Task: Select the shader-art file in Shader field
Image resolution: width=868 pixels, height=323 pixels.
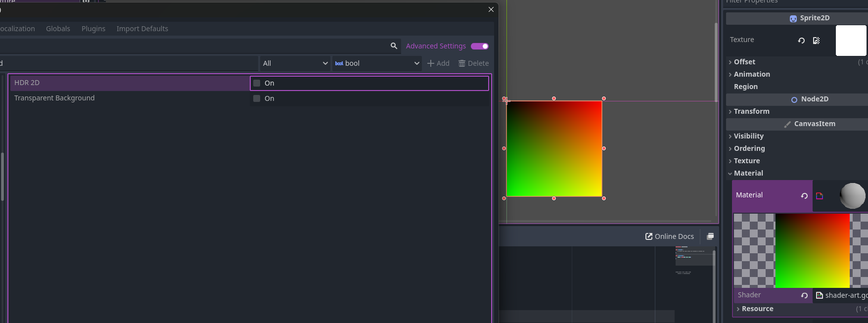Action: pyautogui.click(x=843, y=295)
